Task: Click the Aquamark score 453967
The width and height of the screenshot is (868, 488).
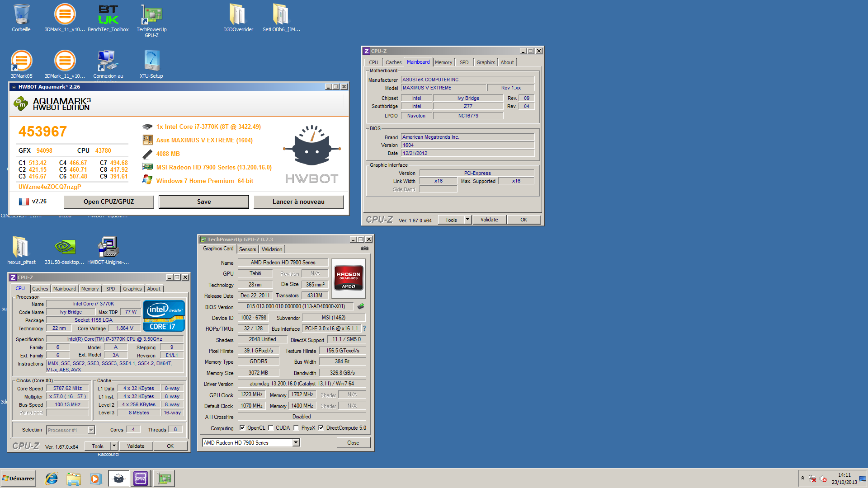Action: click(x=42, y=131)
